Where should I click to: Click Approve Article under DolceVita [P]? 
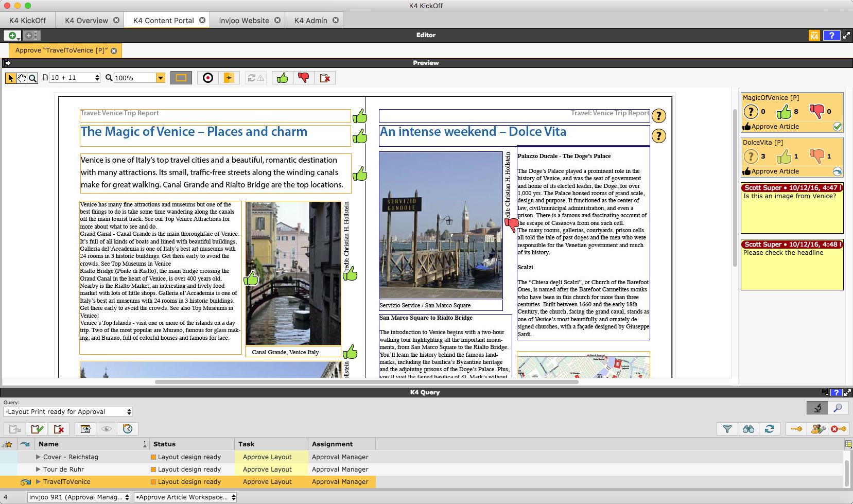coord(775,171)
